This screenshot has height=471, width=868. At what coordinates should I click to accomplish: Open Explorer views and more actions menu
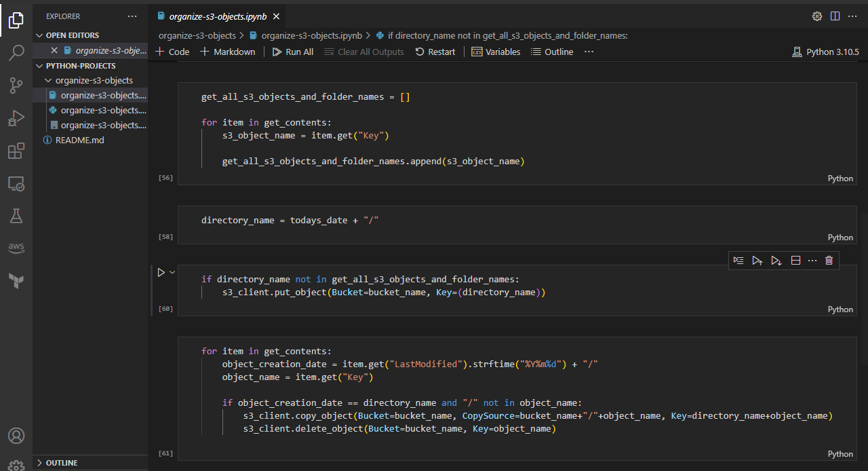pyautogui.click(x=132, y=16)
